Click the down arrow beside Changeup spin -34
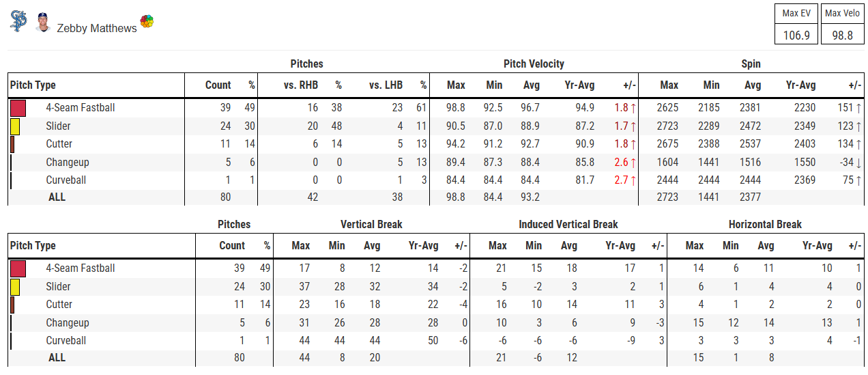The image size is (868, 375). tap(858, 163)
